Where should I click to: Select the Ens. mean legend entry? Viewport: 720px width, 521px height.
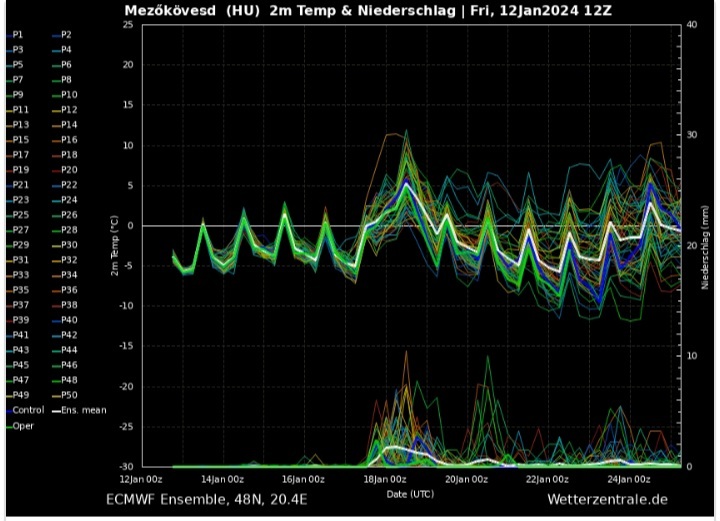point(82,410)
